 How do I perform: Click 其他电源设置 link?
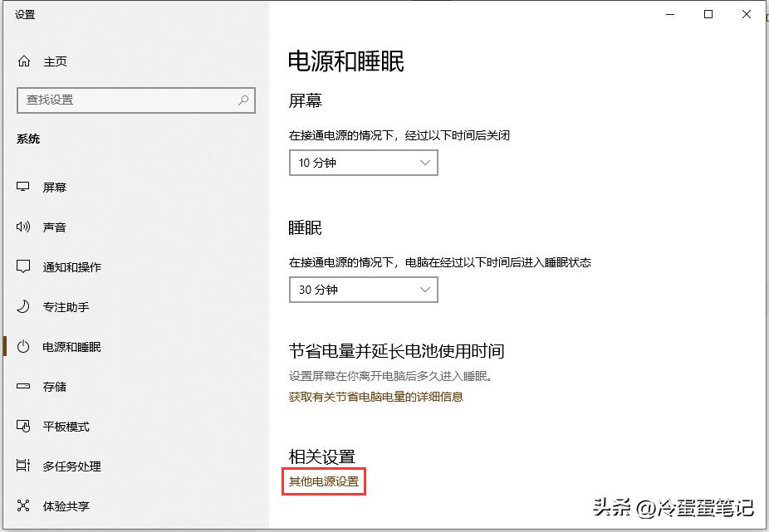coord(323,481)
